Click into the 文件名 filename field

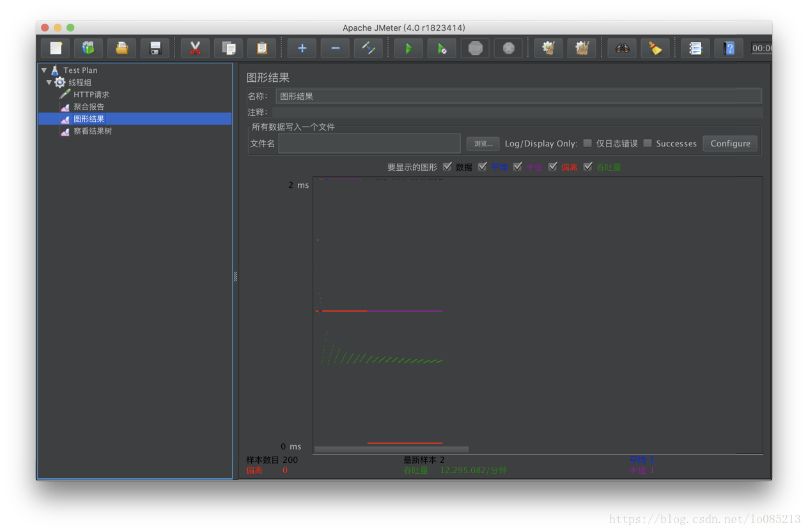click(x=369, y=143)
